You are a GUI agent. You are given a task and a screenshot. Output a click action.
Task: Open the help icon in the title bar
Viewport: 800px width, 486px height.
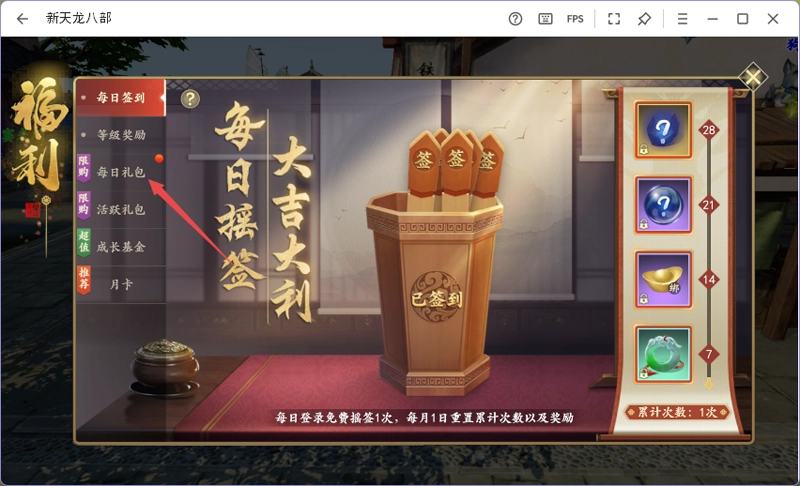click(x=515, y=19)
